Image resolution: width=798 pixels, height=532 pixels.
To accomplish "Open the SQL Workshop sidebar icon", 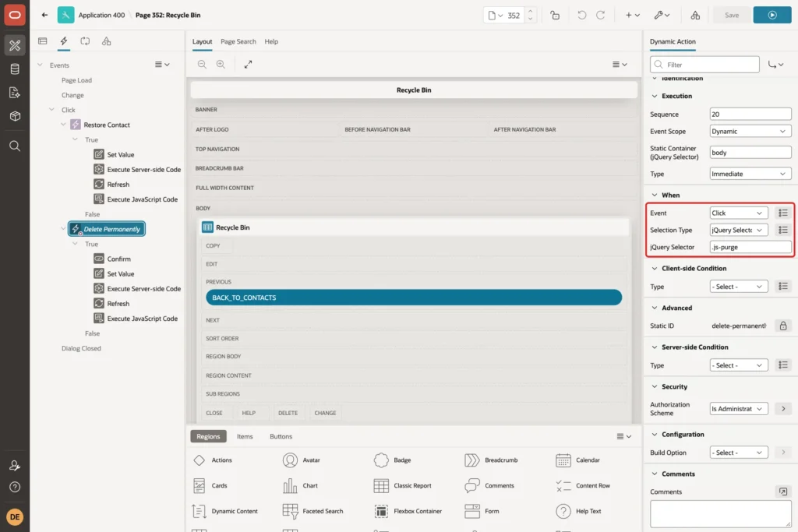I will click(15, 69).
